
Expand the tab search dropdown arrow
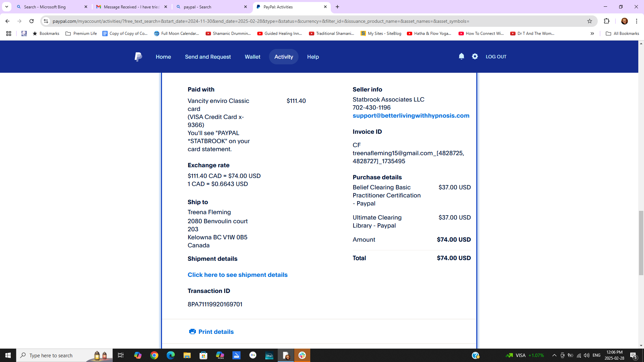(x=6, y=7)
